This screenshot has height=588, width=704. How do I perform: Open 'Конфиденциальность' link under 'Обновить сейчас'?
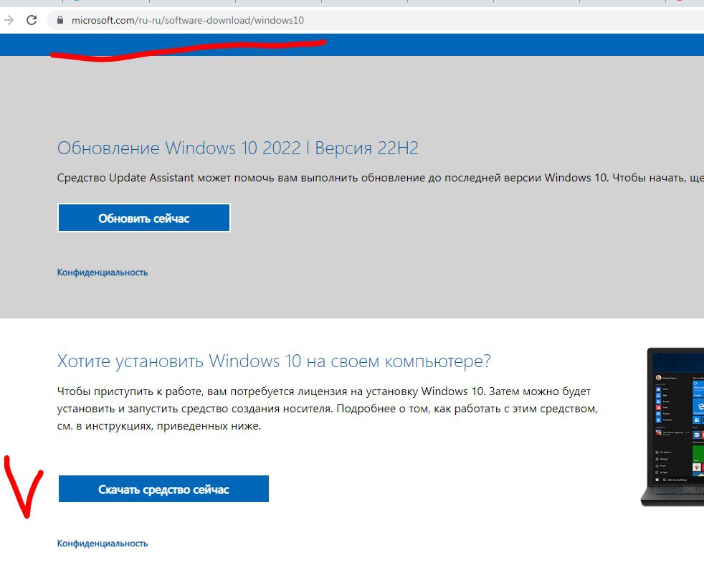103,272
